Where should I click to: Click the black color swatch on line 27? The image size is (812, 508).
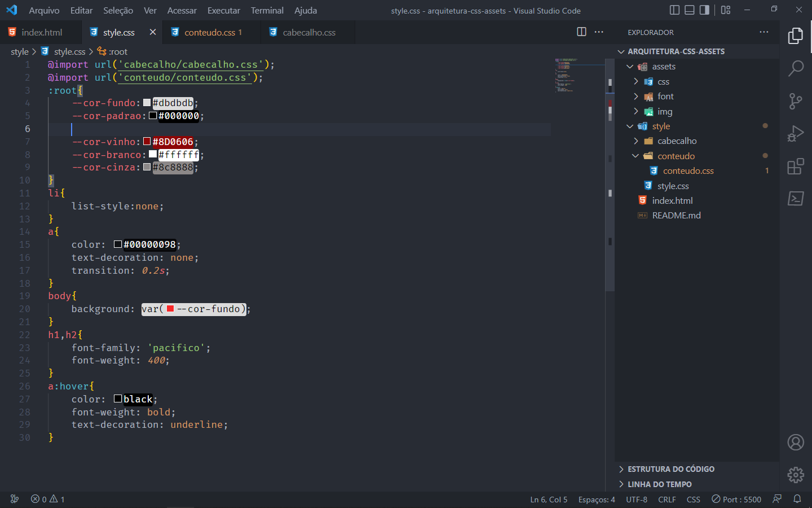118,399
